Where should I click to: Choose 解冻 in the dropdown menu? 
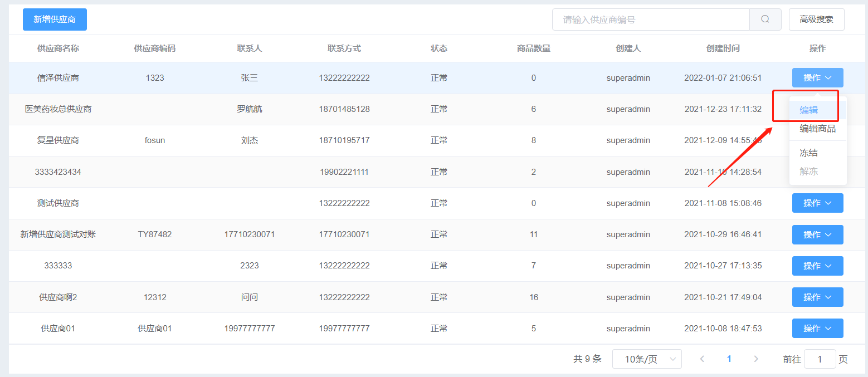click(x=818, y=172)
